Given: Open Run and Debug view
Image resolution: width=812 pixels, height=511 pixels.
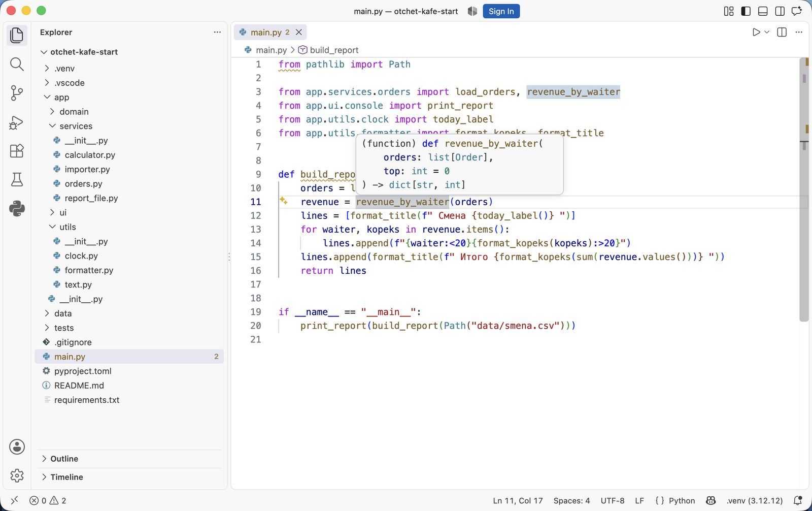Looking at the screenshot, I should (17, 122).
